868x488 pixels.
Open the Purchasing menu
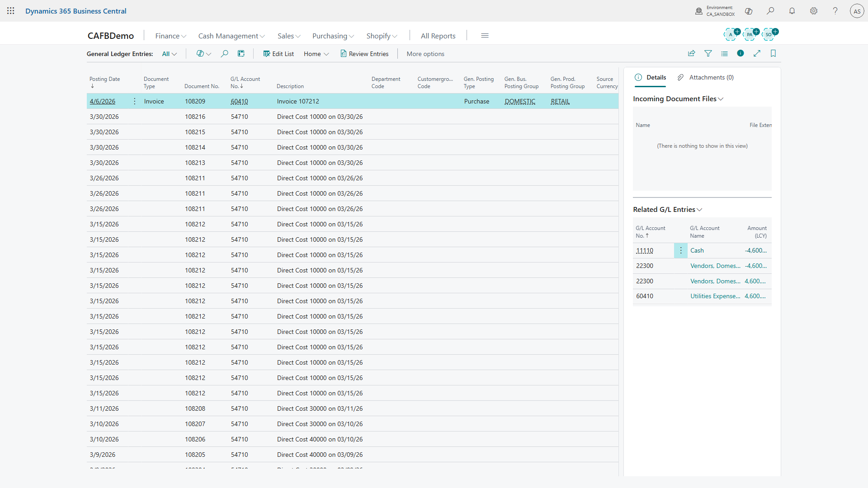tap(332, 36)
